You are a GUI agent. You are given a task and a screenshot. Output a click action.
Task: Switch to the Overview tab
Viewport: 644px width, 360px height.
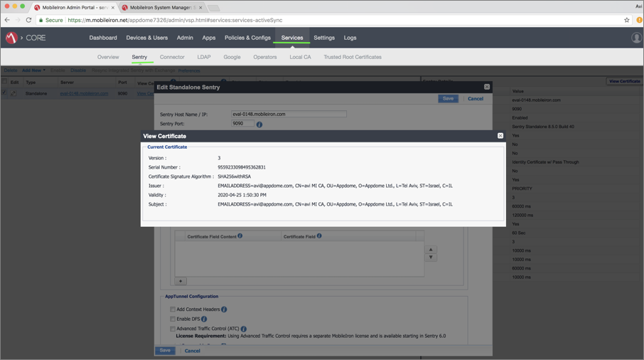click(x=108, y=57)
